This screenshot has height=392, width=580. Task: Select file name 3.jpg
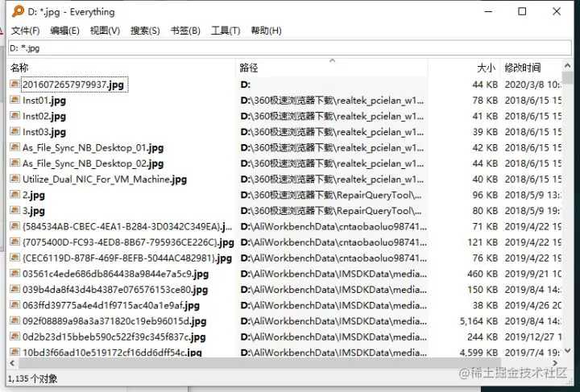(x=34, y=211)
